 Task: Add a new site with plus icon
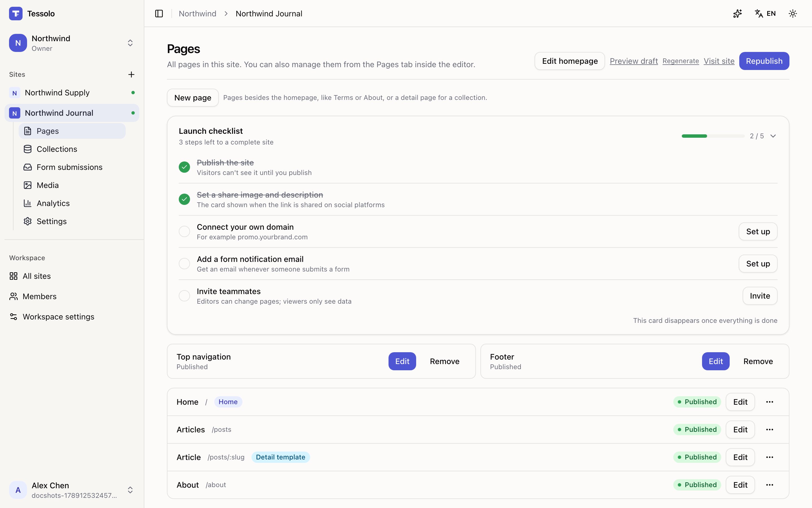click(131, 74)
